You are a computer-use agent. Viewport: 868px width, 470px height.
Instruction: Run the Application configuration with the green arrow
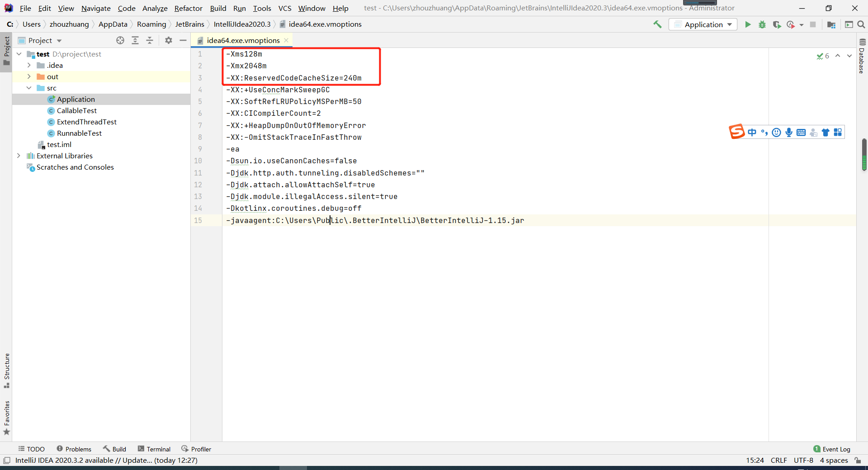[x=748, y=24]
